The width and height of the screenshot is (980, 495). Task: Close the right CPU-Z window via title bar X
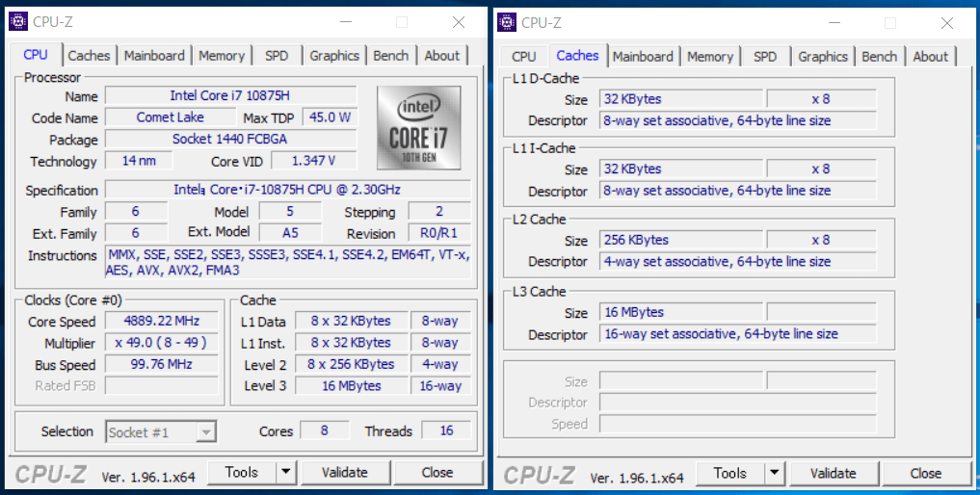point(947,23)
